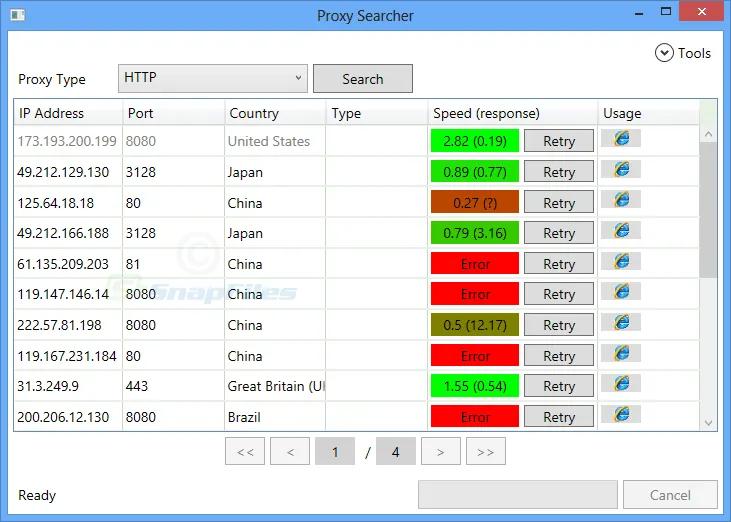This screenshot has width=731, height=522.
Task: Sort by Type column header
Action: point(377,113)
